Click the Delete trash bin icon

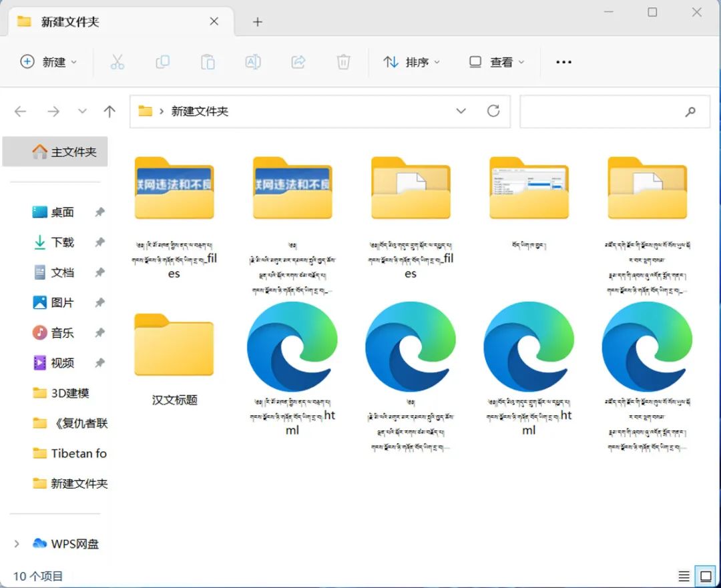tap(343, 61)
